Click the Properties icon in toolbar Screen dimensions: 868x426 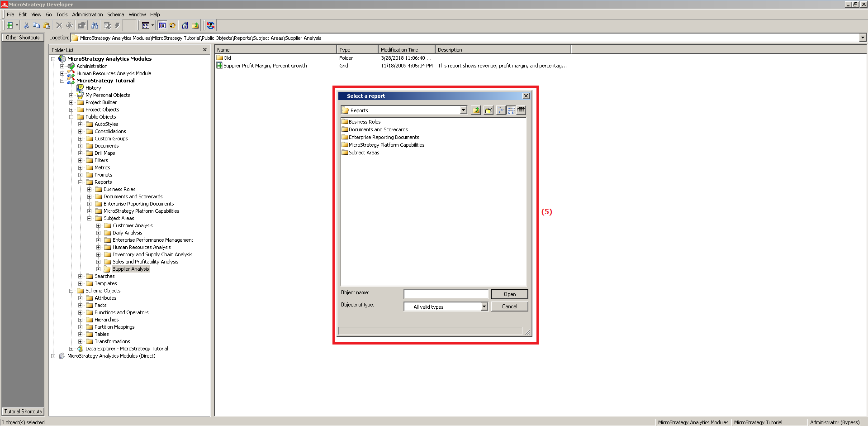coord(81,25)
